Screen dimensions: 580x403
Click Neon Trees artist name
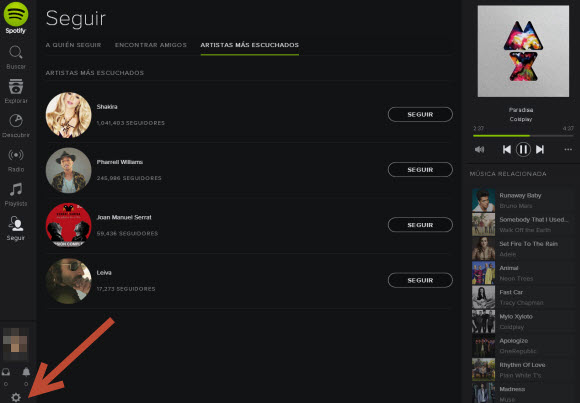(x=516, y=278)
